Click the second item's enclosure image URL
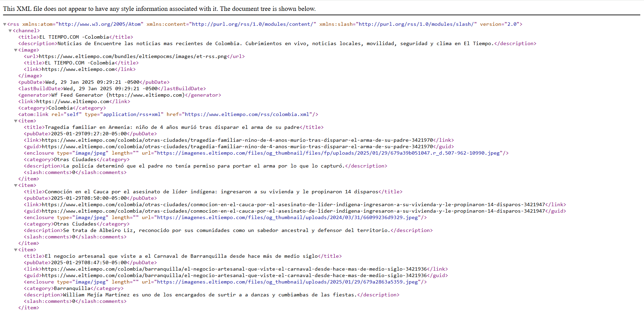The height and width of the screenshot is (312, 644). (x=289, y=218)
